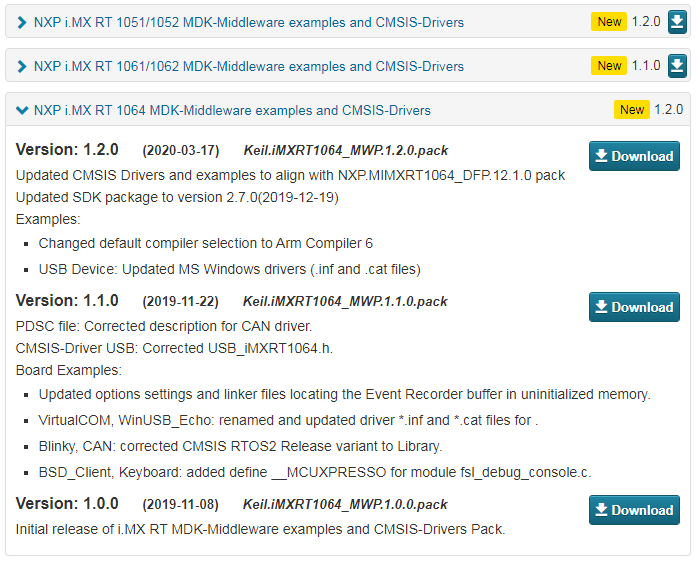
Task: Click download icon for i.MX RT 1061/1062 pack
Action: tap(677, 66)
